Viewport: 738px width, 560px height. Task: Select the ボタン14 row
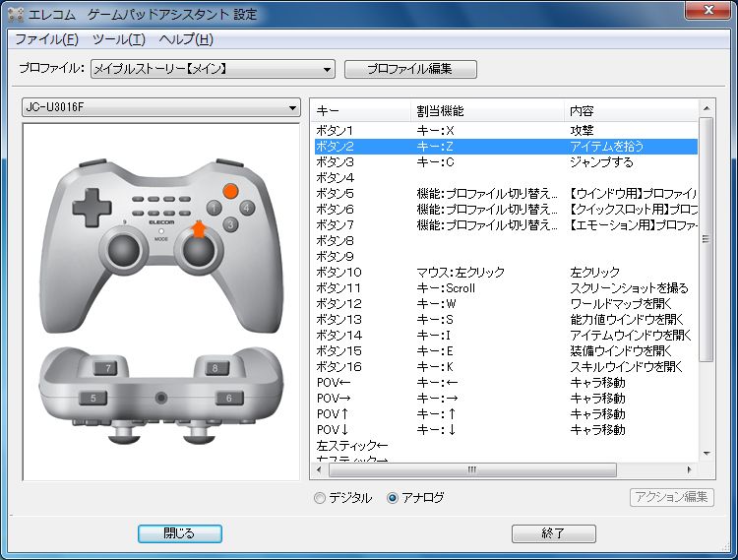[x=506, y=335]
